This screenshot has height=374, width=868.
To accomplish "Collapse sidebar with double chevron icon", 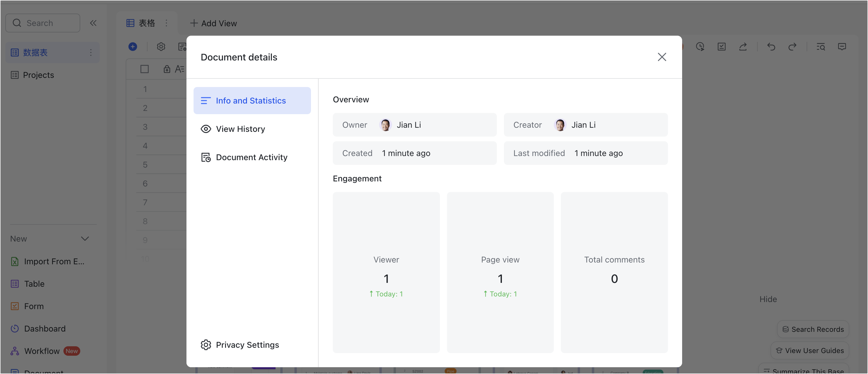I will [93, 23].
